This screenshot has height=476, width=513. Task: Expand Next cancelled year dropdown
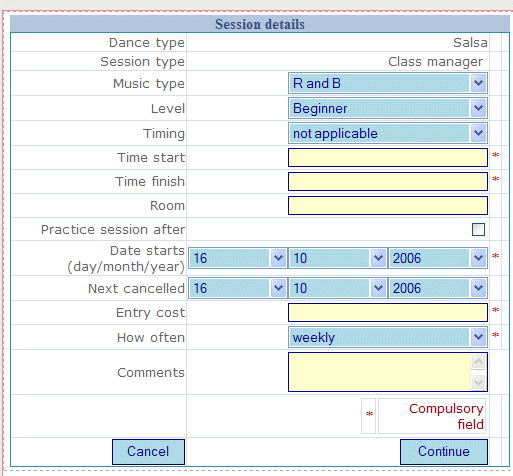(x=438, y=288)
